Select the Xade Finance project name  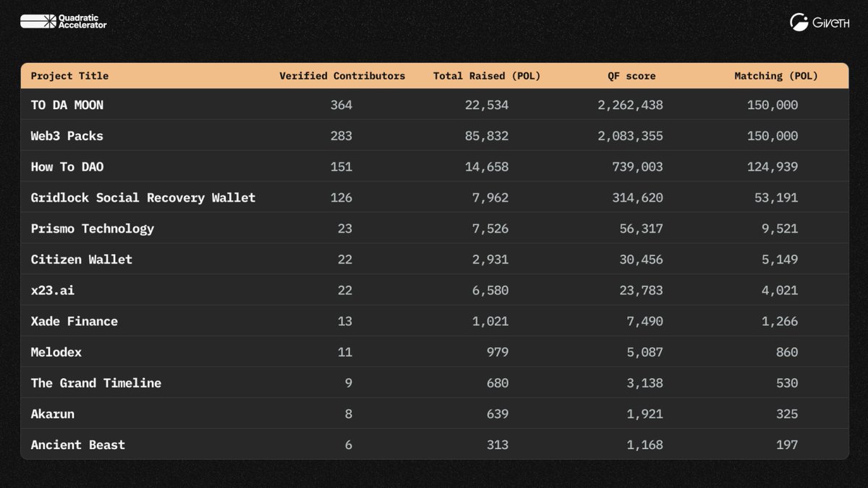pyautogui.click(x=75, y=321)
